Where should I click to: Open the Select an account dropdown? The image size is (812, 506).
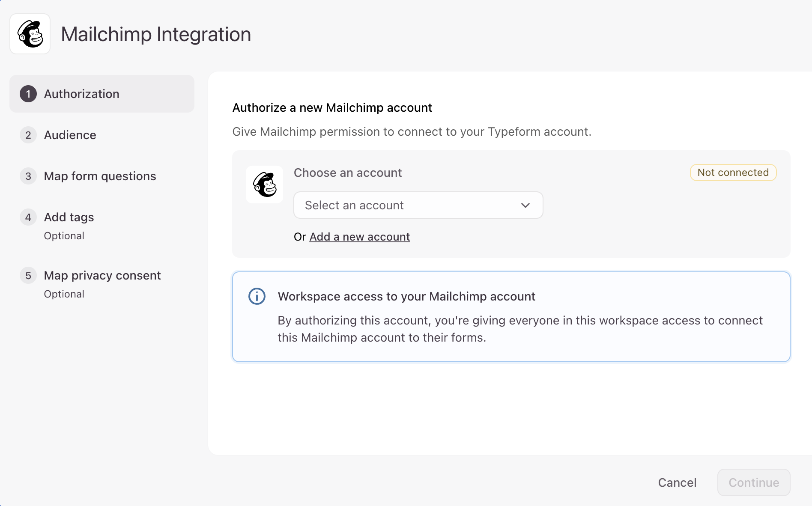(x=418, y=205)
